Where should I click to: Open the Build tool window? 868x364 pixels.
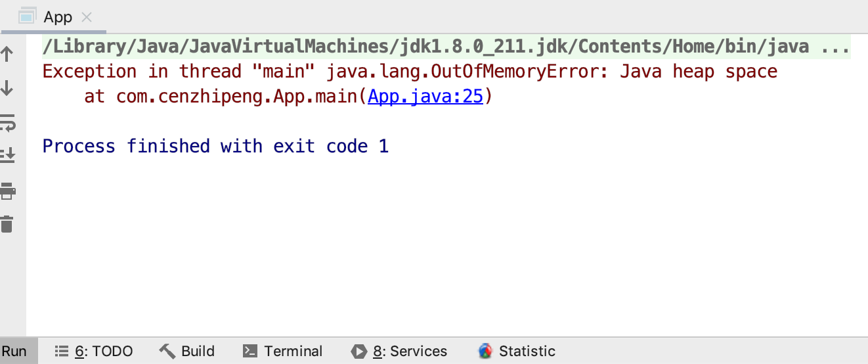pos(188,351)
